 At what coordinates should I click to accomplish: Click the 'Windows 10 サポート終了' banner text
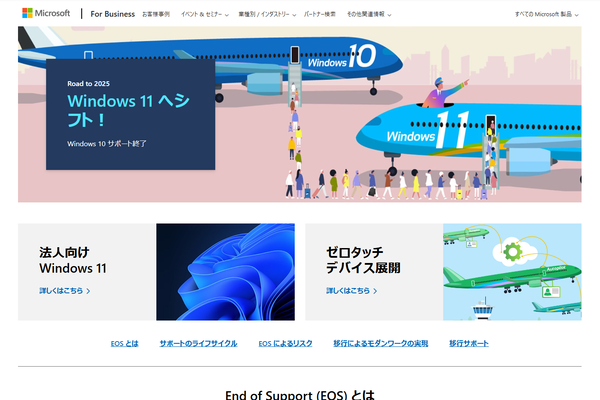tap(107, 144)
